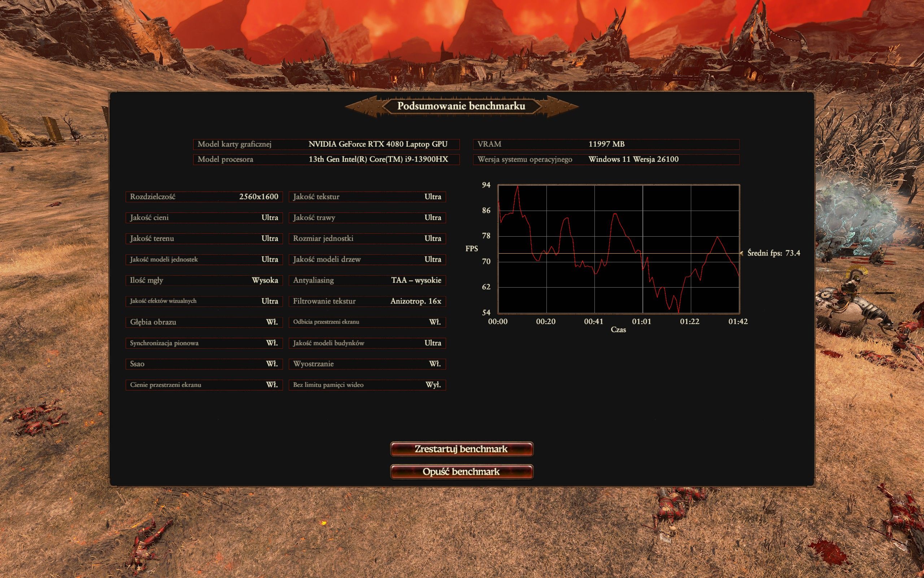
Task: Click the Opuść benchmark button
Action: click(x=462, y=471)
